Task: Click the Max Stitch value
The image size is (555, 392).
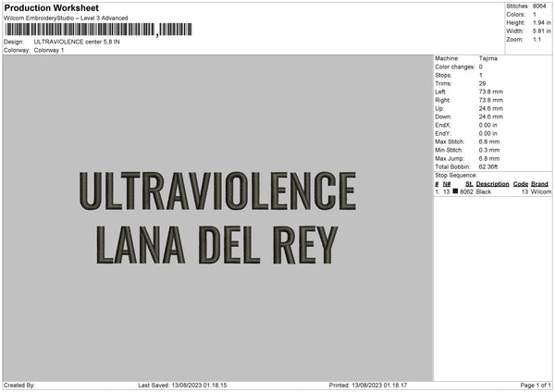Action: pos(489,141)
